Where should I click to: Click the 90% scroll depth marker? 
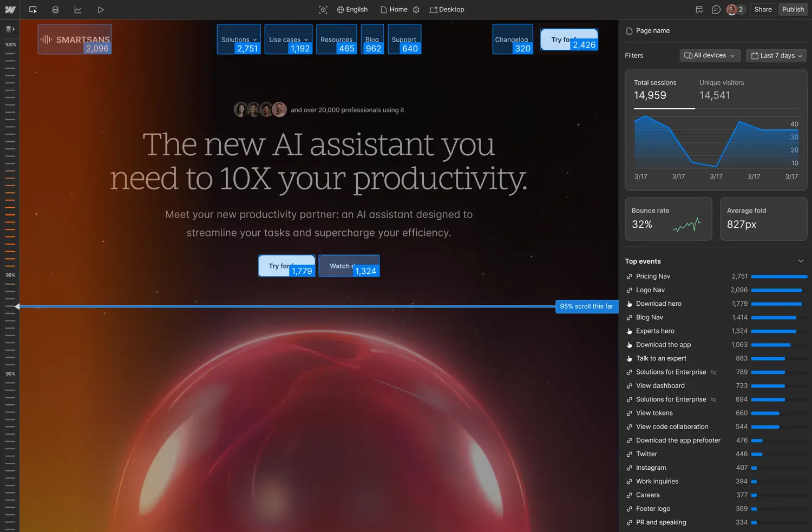tap(10, 374)
